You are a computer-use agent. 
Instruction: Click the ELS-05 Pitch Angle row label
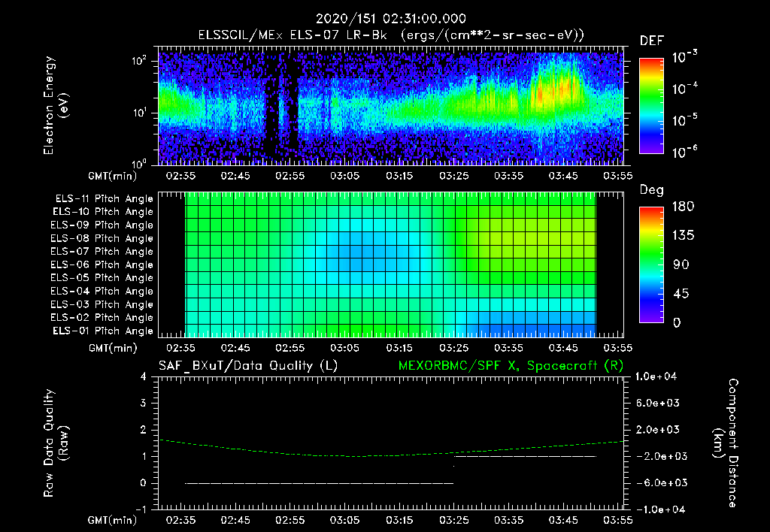click(x=102, y=278)
